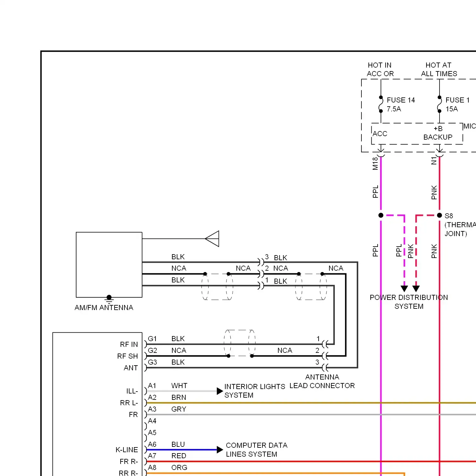Image resolution: width=476 pixels, height=476 pixels.
Task: Click pin label G1
Action: click(x=152, y=339)
